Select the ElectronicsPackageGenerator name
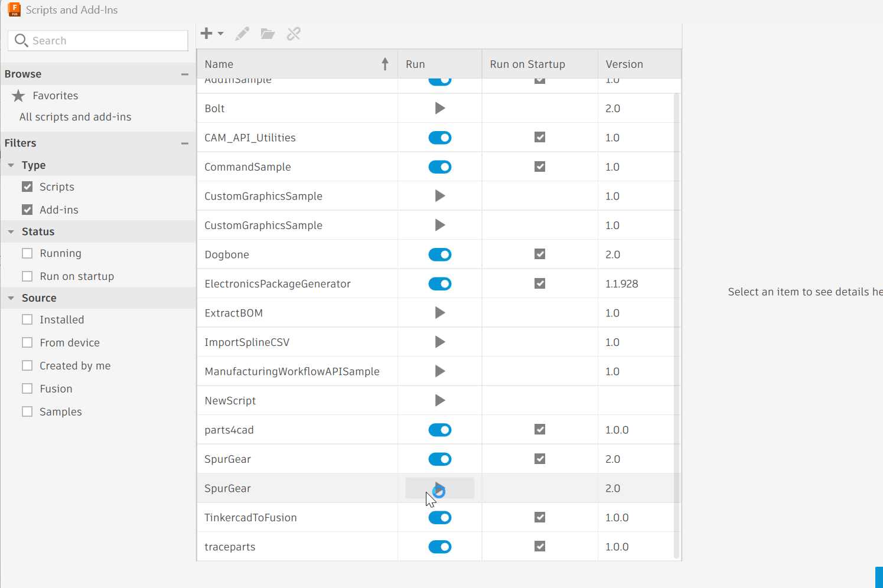The height and width of the screenshot is (588, 883). (x=278, y=284)
